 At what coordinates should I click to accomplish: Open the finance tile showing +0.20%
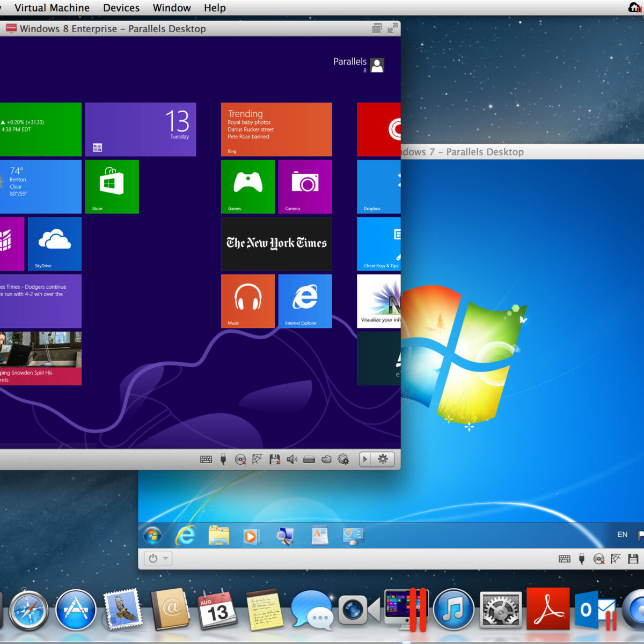click(x=41, y=129)
